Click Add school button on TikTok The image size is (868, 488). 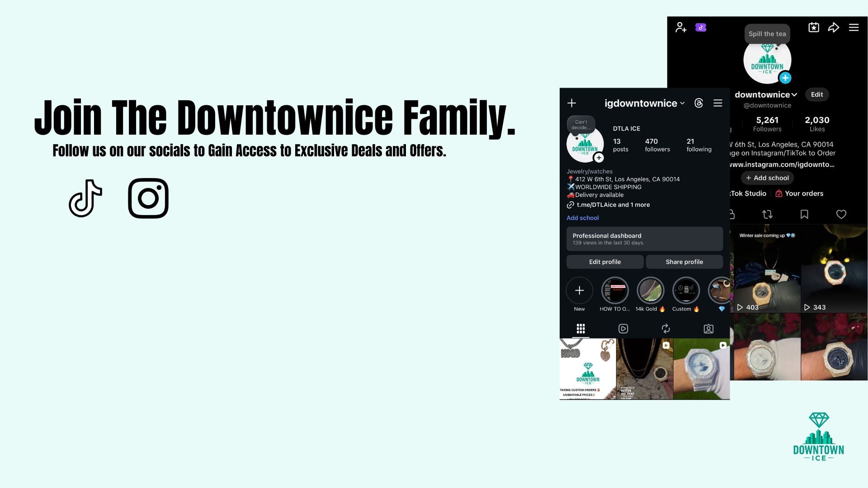click(x=767, y=178)
